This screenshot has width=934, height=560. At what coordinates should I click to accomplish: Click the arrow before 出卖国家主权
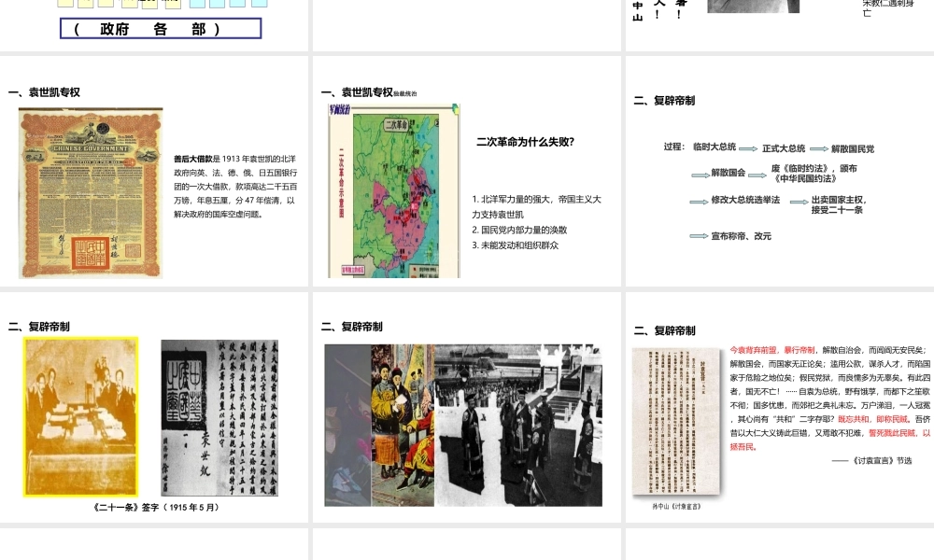799,201
